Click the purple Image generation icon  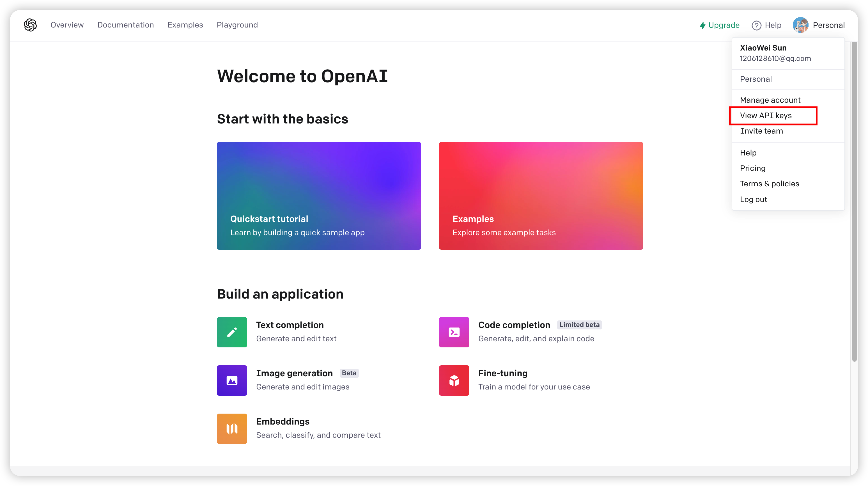[232, 380]
